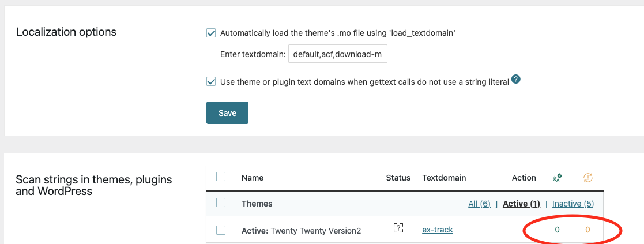Click into the textdomain input field
This screenshot has width=644, height=244.
338,55
